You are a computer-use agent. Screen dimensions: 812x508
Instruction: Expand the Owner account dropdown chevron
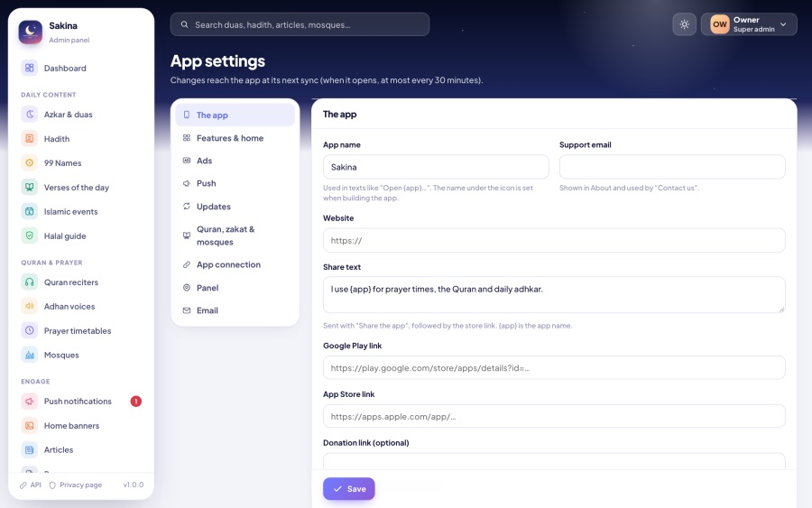pos(783,24)
